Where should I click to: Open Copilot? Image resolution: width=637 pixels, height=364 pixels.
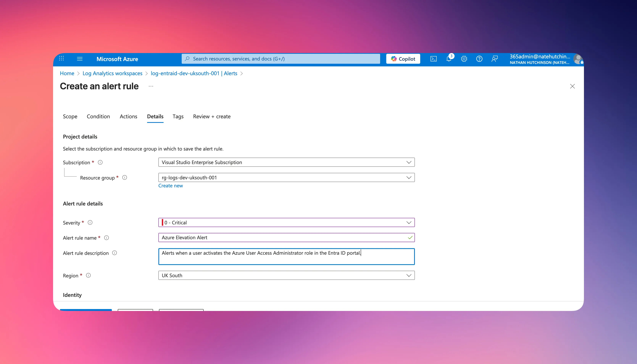click(403, 59)
